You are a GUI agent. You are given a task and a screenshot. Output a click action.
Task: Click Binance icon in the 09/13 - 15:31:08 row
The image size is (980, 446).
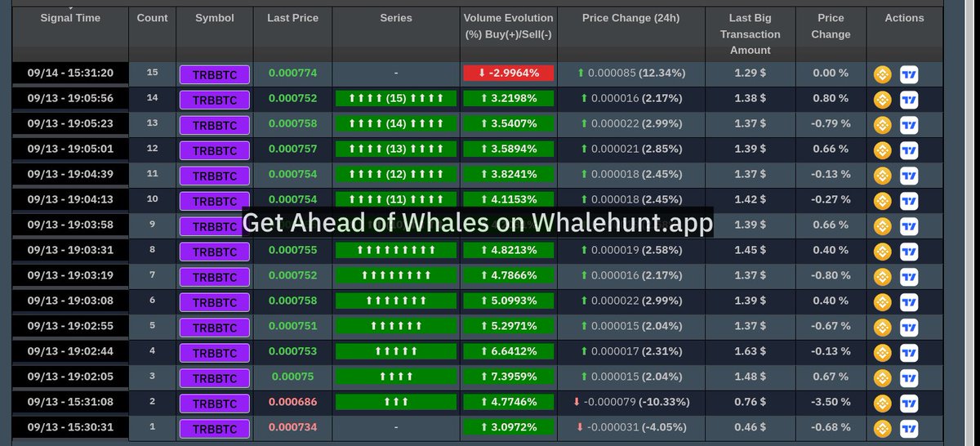click(x=882, y=404)
